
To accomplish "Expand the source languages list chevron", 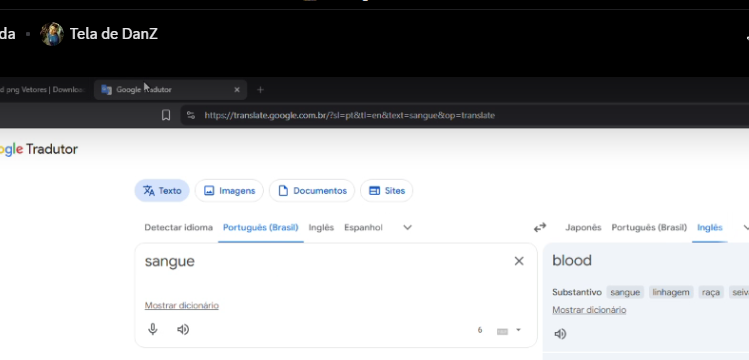I will [407, 228].
